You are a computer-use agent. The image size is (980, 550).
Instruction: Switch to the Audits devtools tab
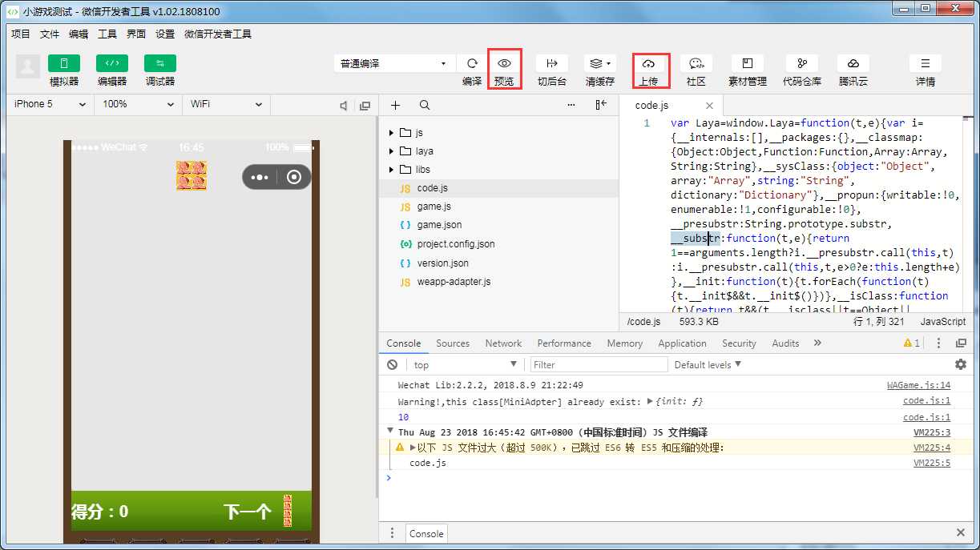tap(785, 343)
